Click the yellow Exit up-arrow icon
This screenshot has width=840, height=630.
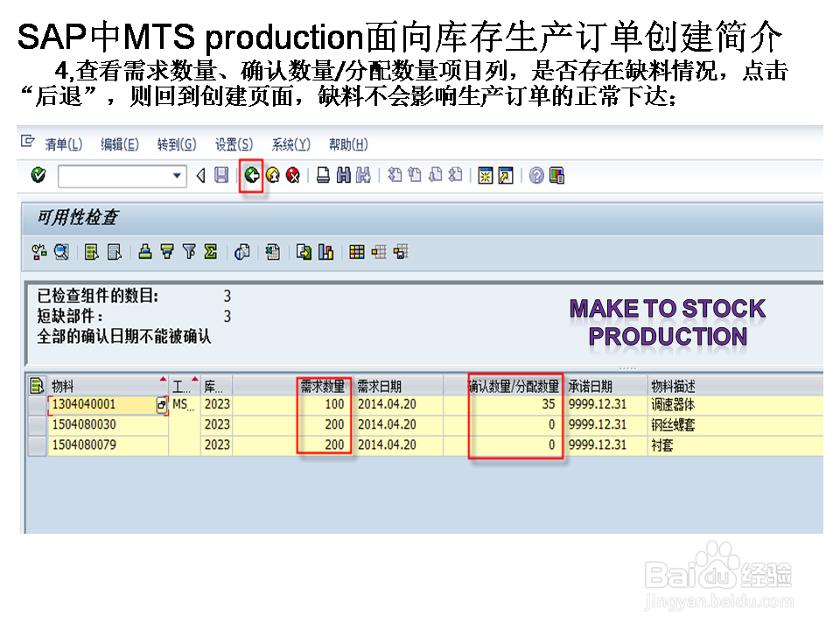coord(273,175)
